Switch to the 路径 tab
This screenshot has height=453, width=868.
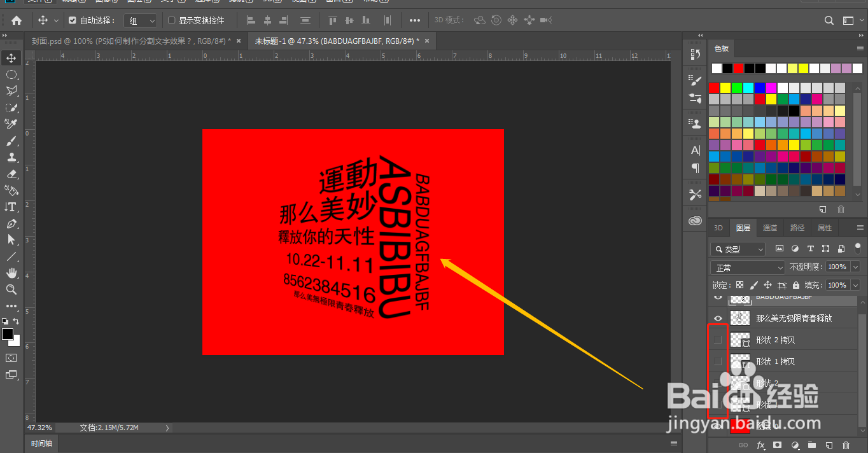(x=797, y=228)
